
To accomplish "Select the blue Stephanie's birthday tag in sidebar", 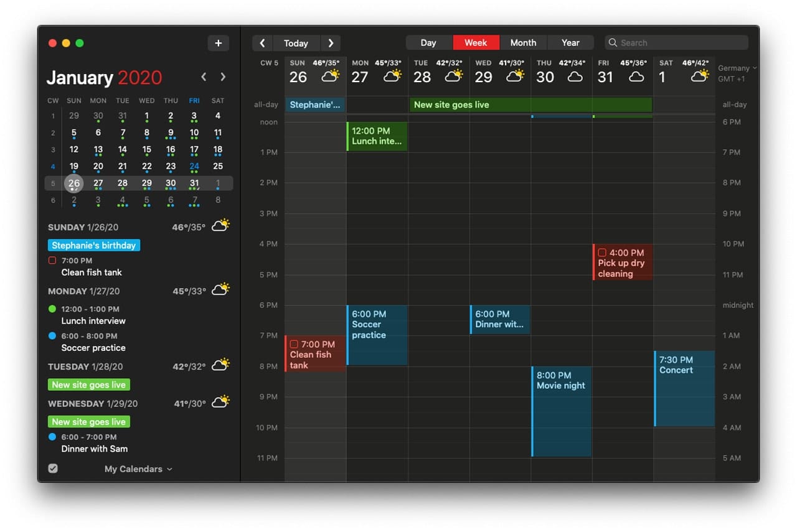I will point(94,245).
